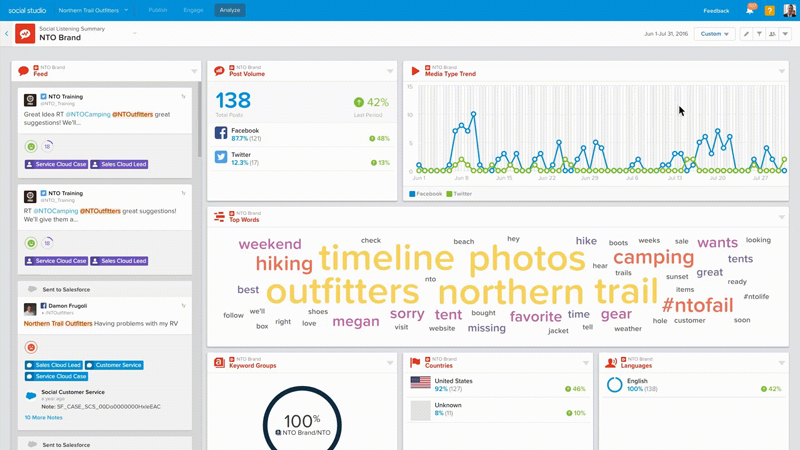Viewport: 800px width, 450px height.
Task: Expand the Post Volume panel options caret
Action: [390, 71]
